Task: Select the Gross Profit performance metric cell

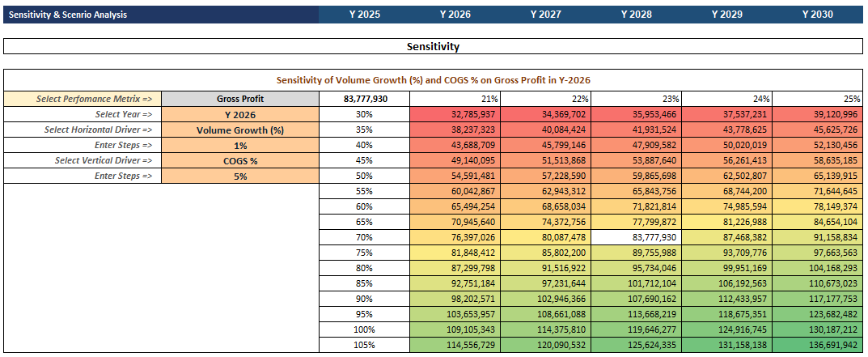Action: tap(240, 100)
